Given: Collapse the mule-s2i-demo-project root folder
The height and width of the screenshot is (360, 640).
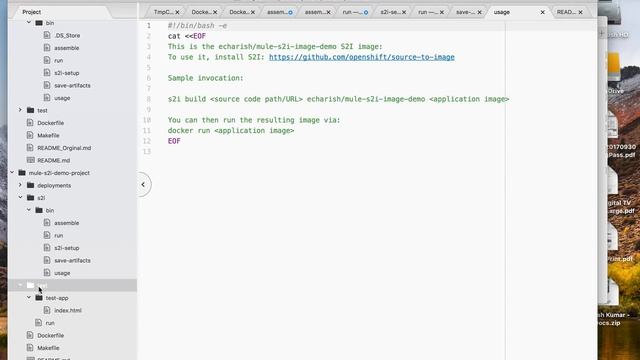Looking at the screenshot, I should pos(12,173).
